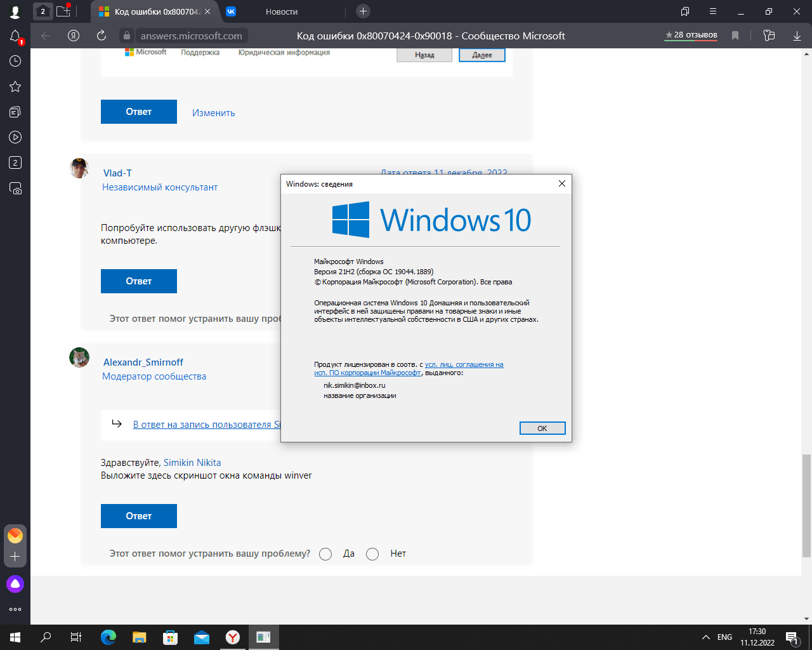Close the Windows: сведения dialog
Screen dimensions: 812x650
point(561,183)
